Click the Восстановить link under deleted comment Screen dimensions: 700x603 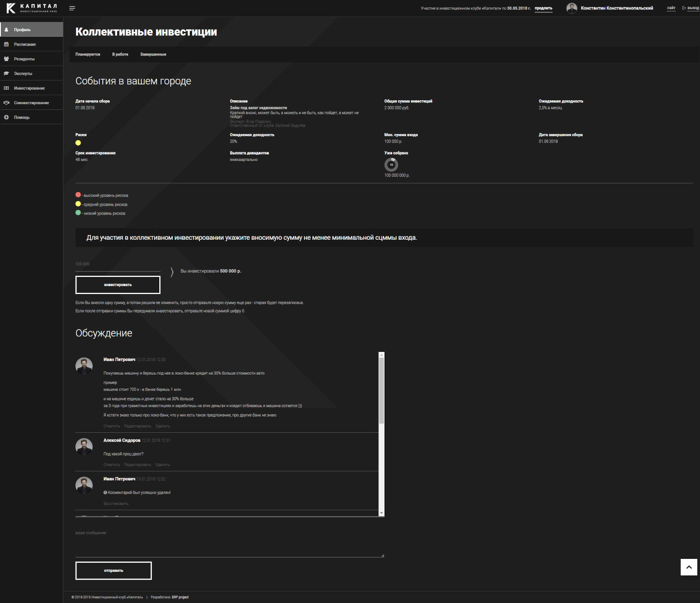tap(116, 504)
